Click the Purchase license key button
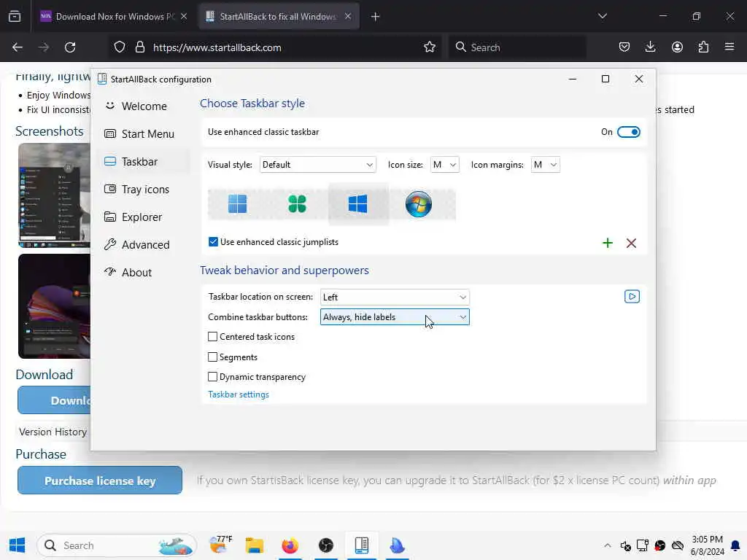Image resolution: width=747 pixels, height=560 pixels. pyautogui.click(x=100, y=481)
